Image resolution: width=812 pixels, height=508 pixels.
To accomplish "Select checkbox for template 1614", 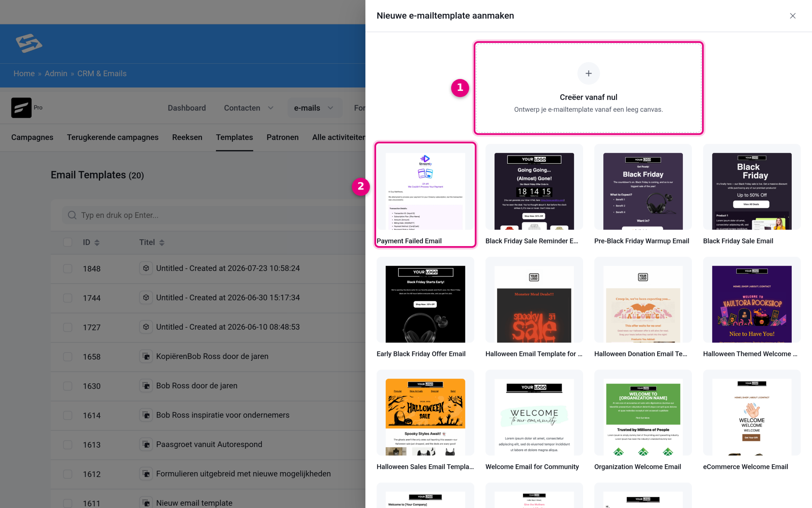I will click(68, 415).
